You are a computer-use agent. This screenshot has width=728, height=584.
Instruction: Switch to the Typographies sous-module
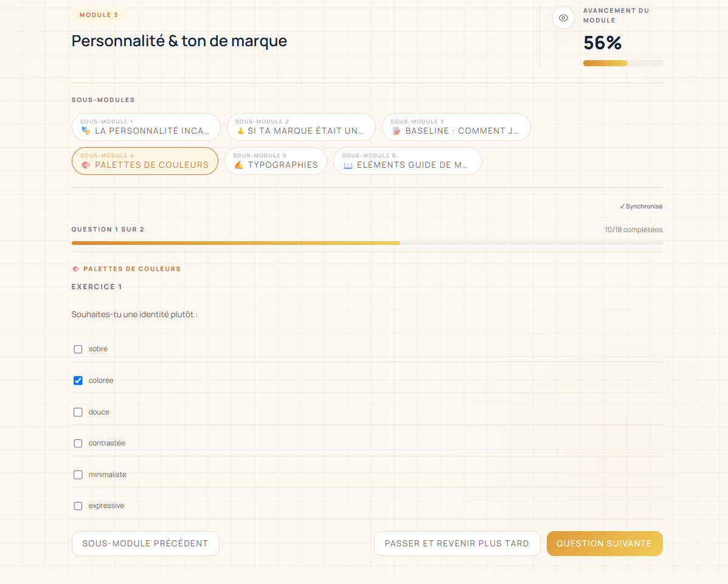[276, 161]
